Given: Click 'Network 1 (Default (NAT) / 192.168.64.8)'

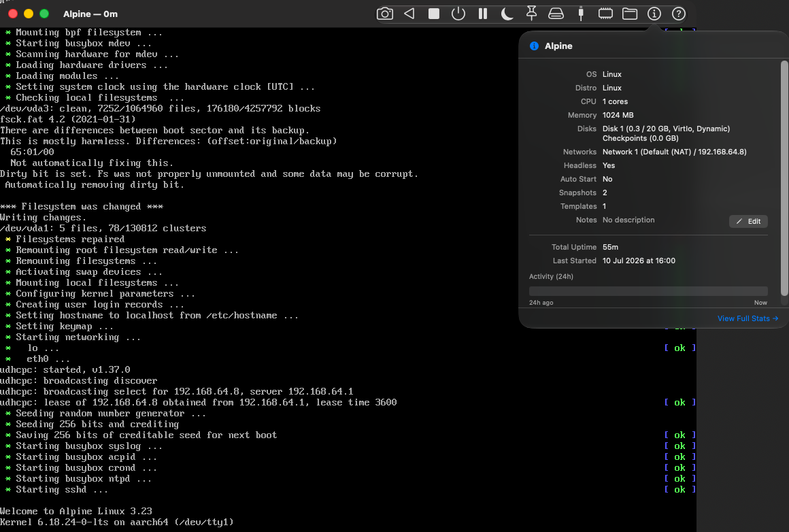Looking at the screenshot, I should 674,152.
